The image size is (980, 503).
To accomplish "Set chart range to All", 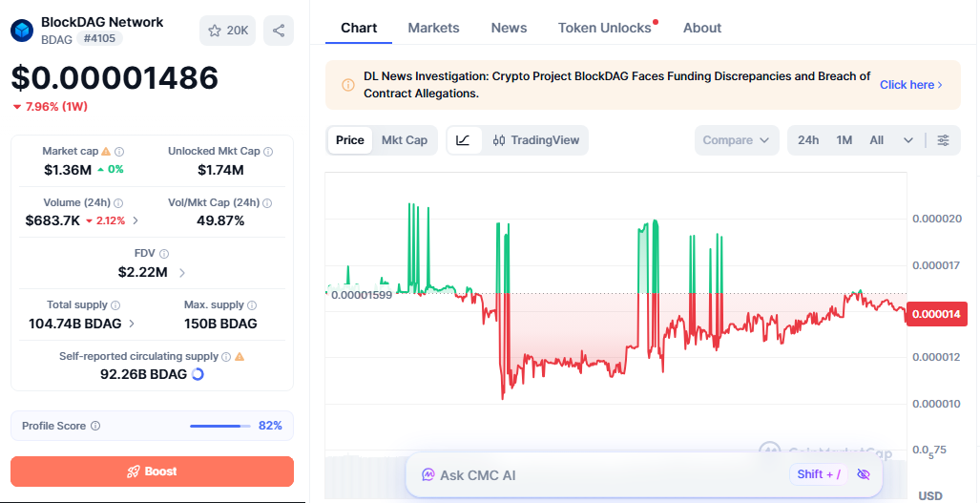I will coord(877,140).
